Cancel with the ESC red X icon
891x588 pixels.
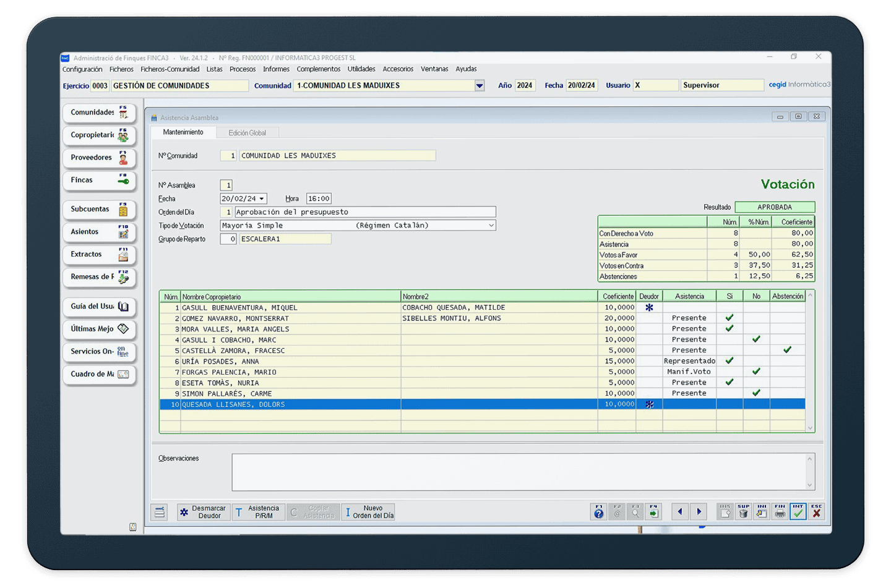tap(817, 512)
